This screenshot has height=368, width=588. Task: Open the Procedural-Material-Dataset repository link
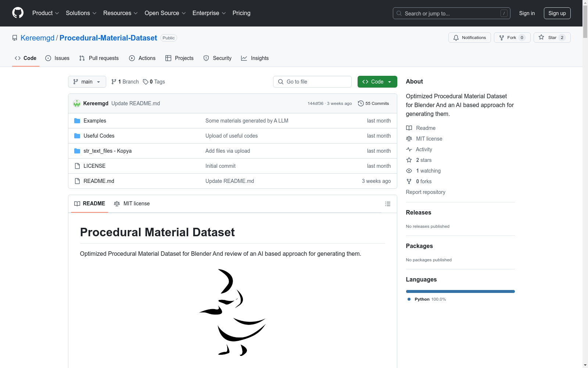(x=108, y=38)
